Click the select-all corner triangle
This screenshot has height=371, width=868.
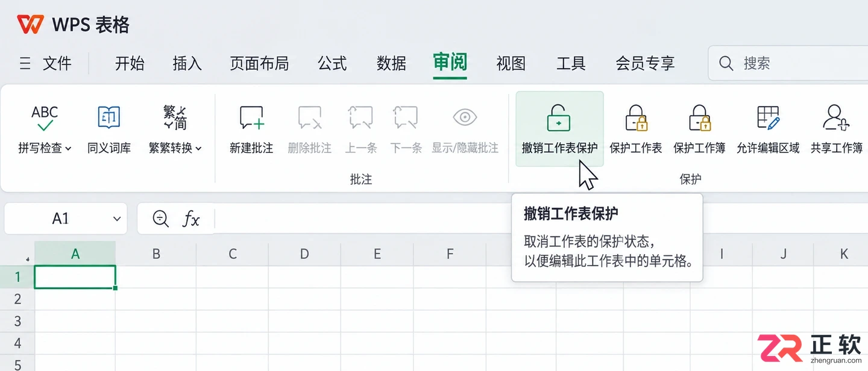point(28,260)
